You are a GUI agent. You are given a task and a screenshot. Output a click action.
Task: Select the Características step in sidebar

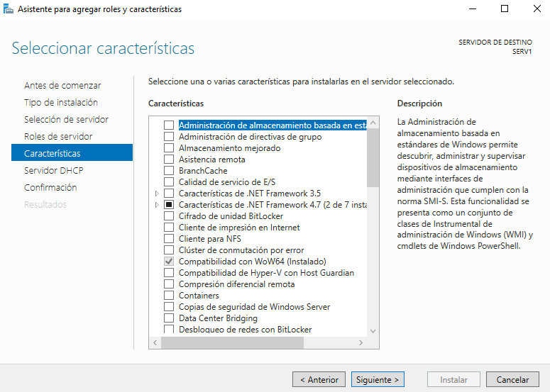click(72, 152)
